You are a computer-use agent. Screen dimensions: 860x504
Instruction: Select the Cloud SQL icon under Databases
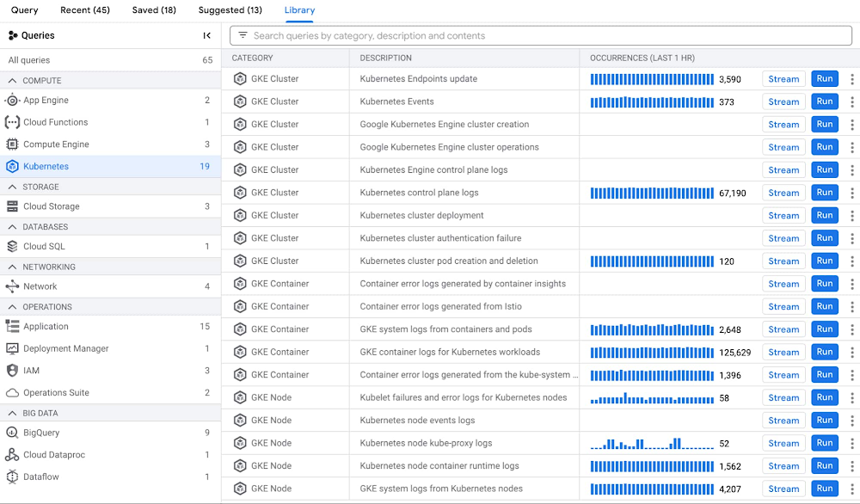(11, 246)
